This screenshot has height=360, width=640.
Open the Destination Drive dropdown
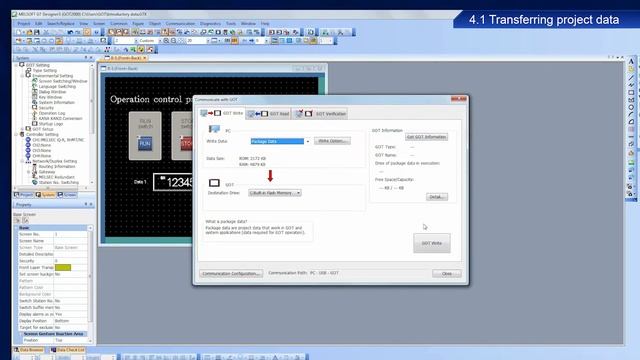pos(298,193)
